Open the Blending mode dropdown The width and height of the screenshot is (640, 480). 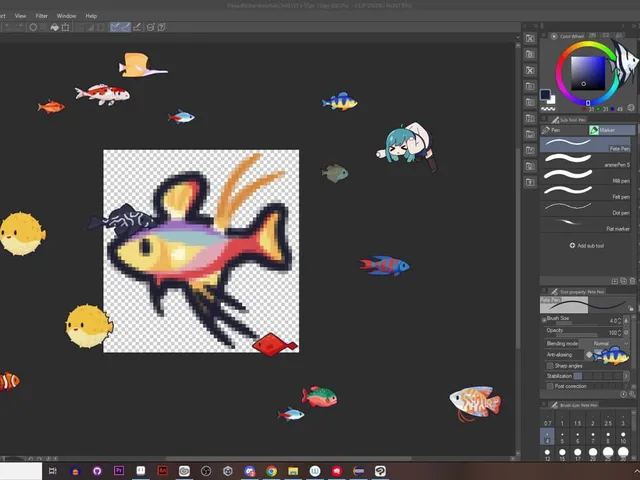605,344
